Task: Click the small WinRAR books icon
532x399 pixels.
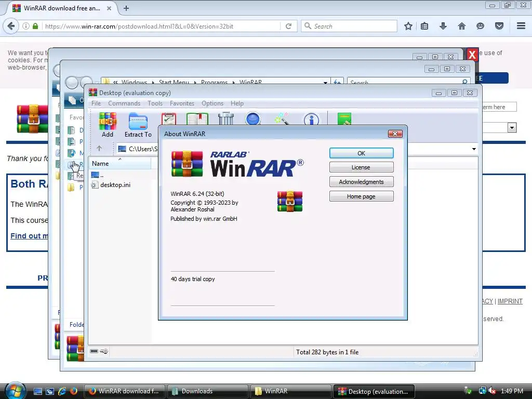Action: (290, 201)
